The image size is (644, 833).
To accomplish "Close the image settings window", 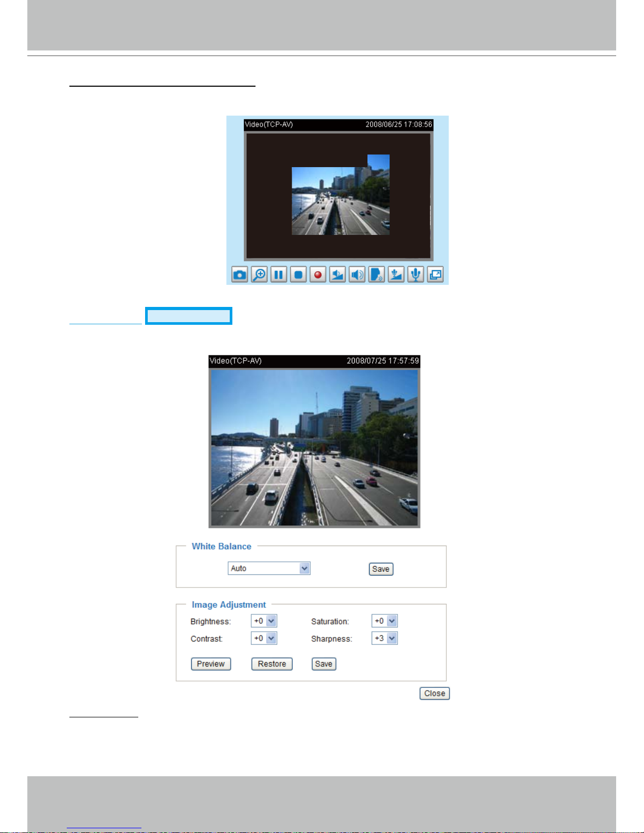I will click(435, 693).
